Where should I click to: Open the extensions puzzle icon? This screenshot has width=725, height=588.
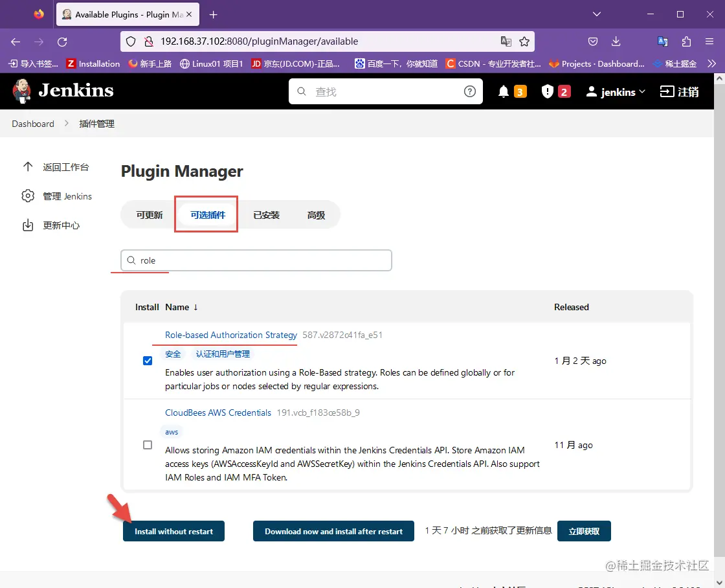[x=686, y=41]
